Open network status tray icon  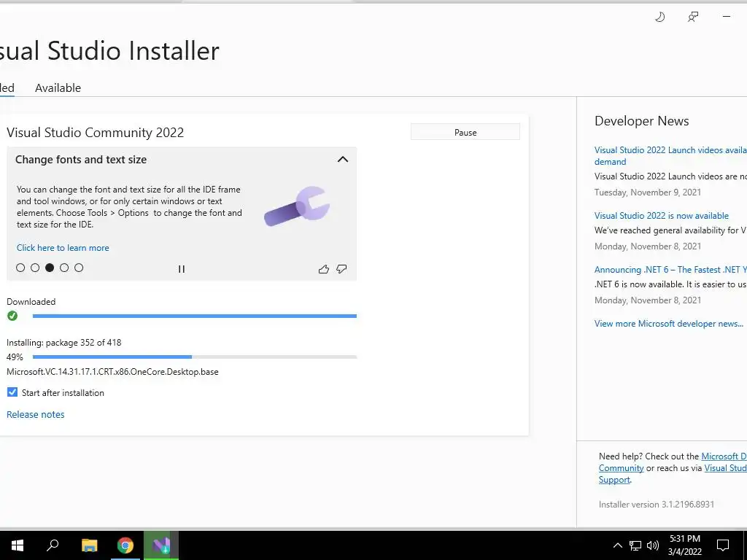point(635,545)
